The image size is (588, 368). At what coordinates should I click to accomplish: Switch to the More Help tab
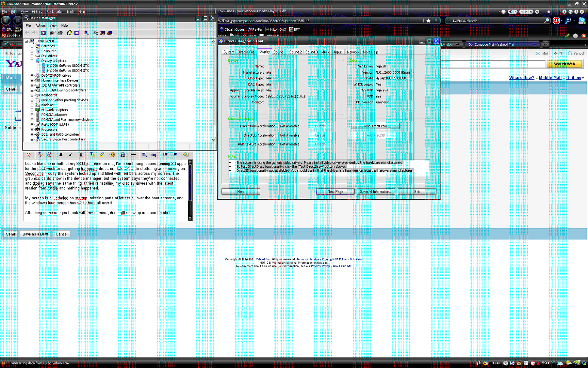370,52
